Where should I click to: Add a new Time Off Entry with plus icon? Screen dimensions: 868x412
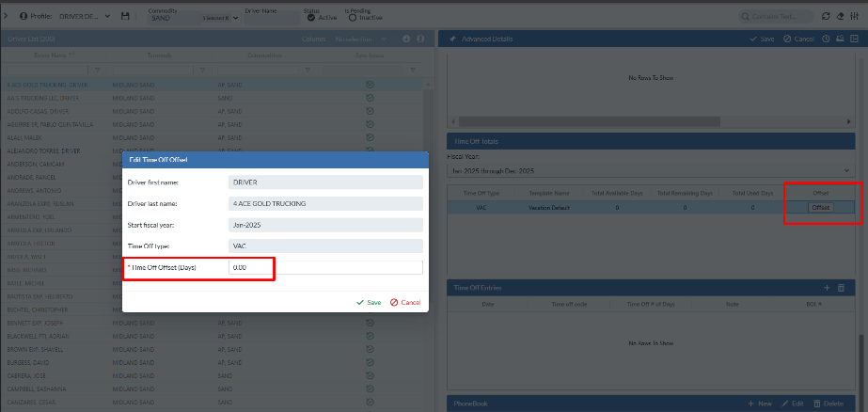coord(827,288)
